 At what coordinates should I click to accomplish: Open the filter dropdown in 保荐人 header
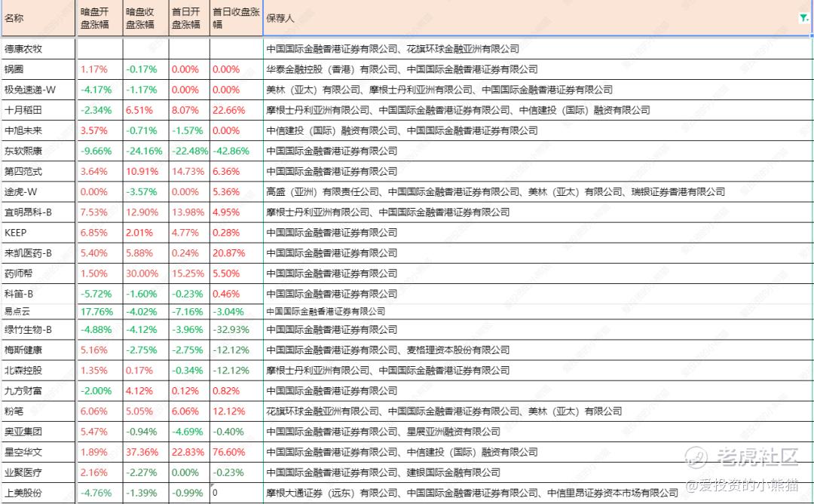pyautogui.click(x=803, y=18)
